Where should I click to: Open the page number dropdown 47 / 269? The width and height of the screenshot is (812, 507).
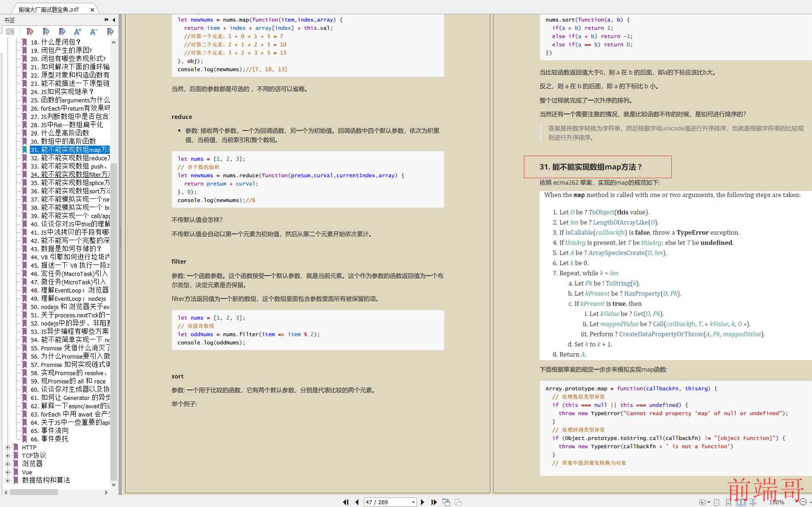(x=413, y=502)
